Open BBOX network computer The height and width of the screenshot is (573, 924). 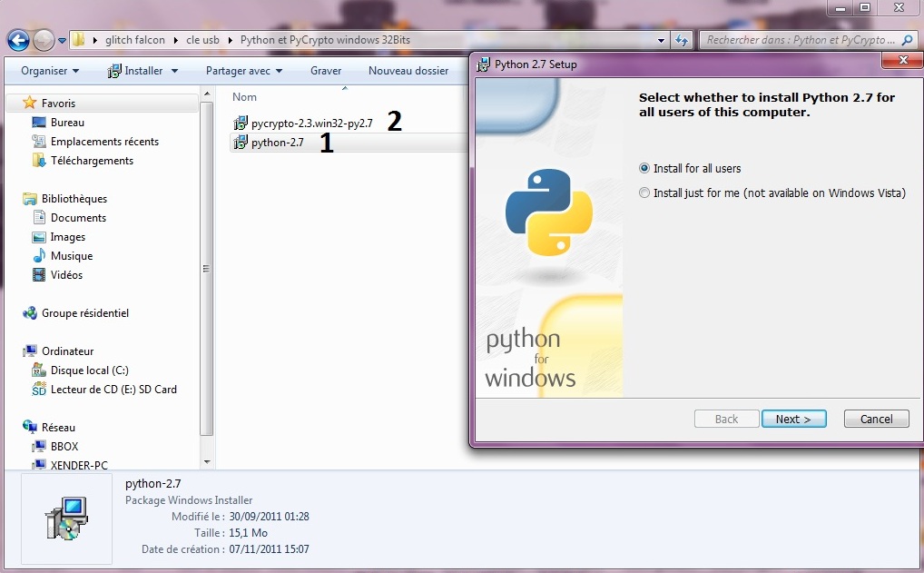click(64, 446)
